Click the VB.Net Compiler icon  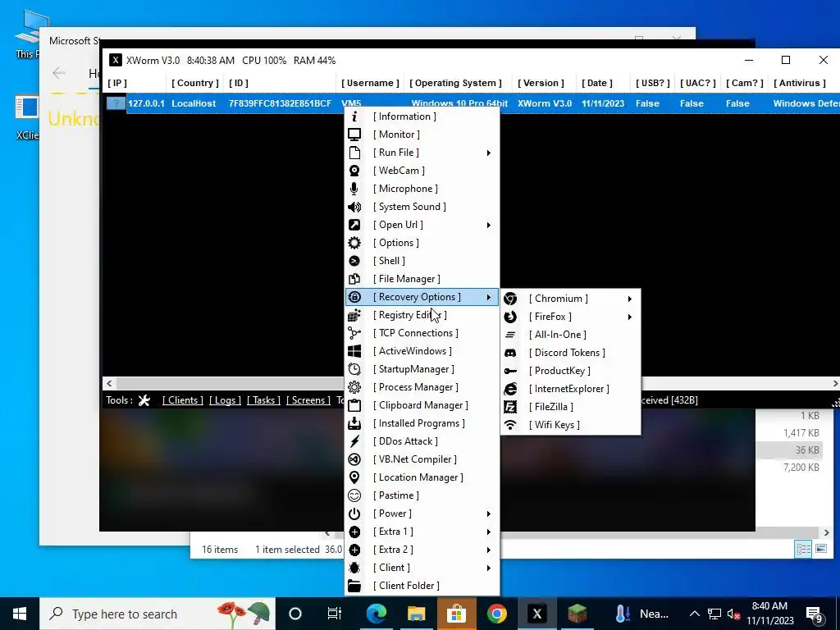(x=354, y=459)
